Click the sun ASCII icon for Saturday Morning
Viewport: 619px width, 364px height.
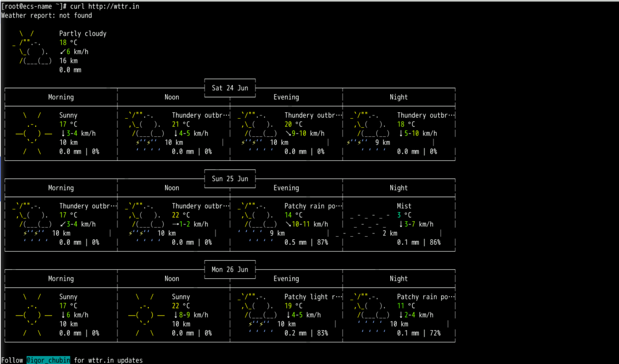tap(34, 133)
